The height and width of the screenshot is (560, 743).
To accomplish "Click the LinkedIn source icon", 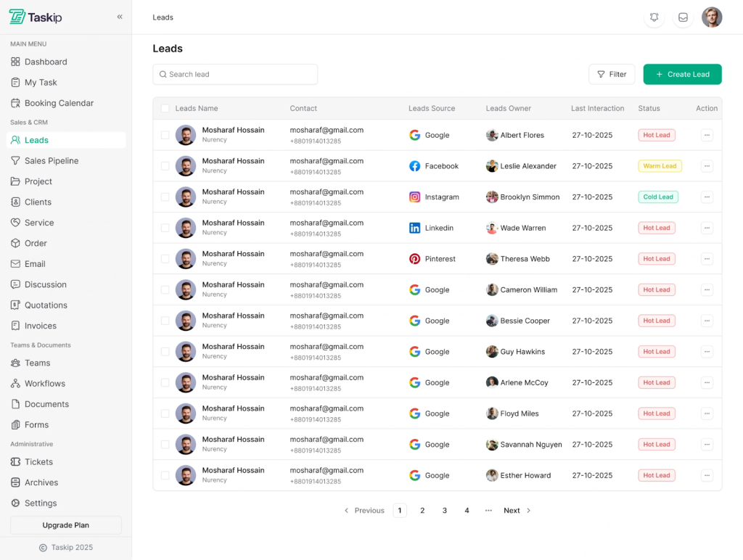I will (x=414, y=228).
